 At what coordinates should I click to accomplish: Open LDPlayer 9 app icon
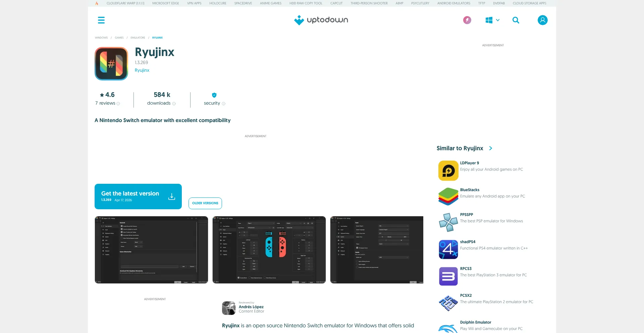pyautogui.click(x=448, y=171)
